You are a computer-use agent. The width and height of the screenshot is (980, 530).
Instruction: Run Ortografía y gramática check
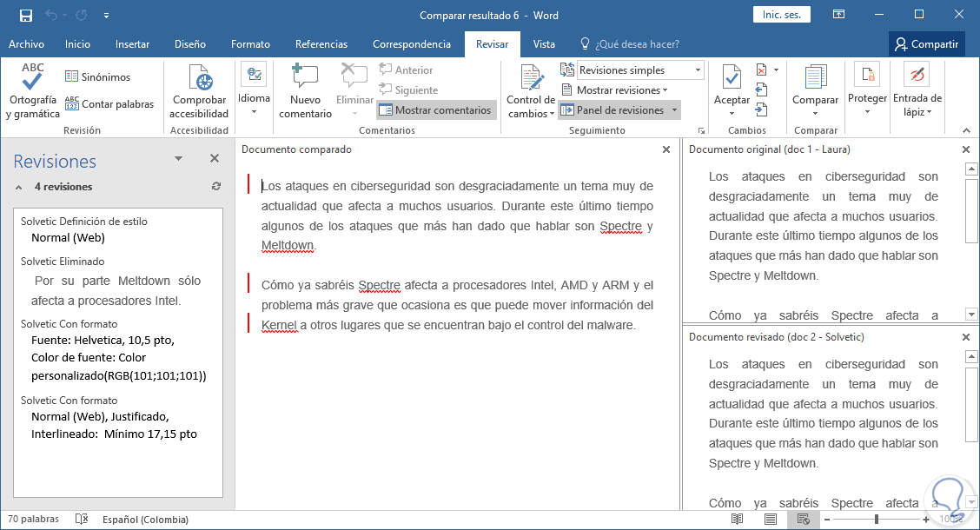(32, 90)
